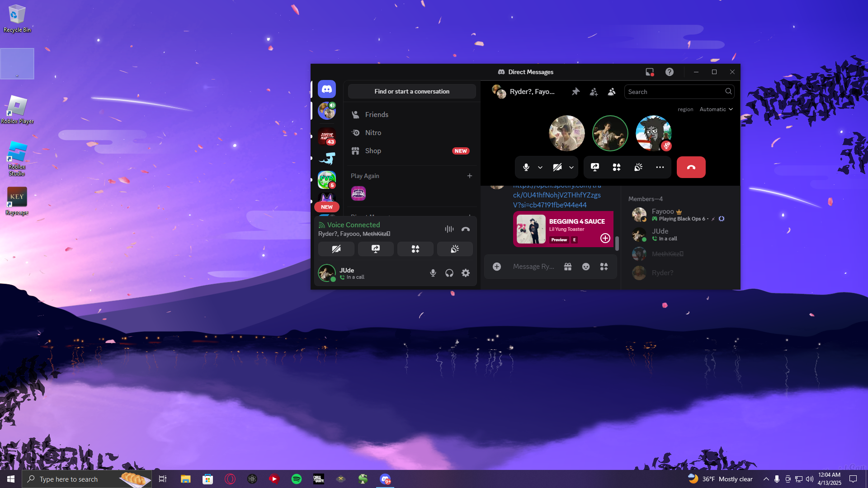Toggle deafen headphones in user panel
The image size is (868, 488).
449,273
